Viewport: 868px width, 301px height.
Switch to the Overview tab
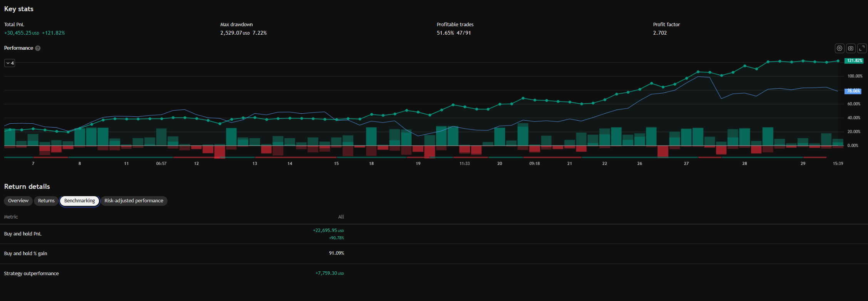[x=18, y=201]
